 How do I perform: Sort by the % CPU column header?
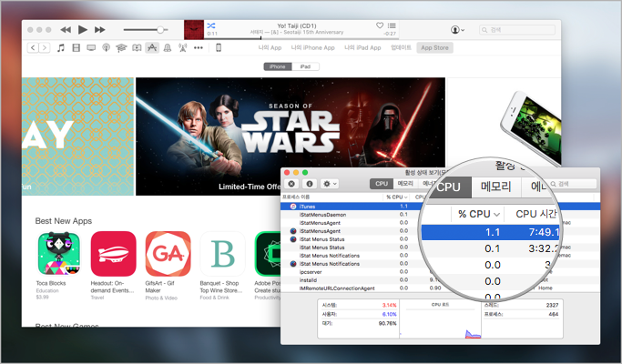tap(397, 197)
